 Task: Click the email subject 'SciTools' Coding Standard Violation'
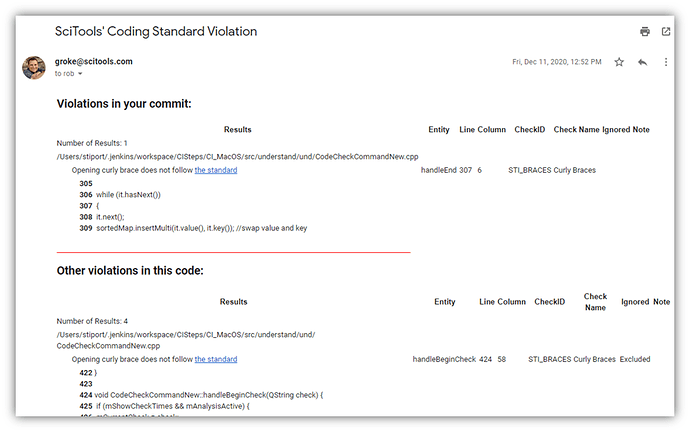156,31
